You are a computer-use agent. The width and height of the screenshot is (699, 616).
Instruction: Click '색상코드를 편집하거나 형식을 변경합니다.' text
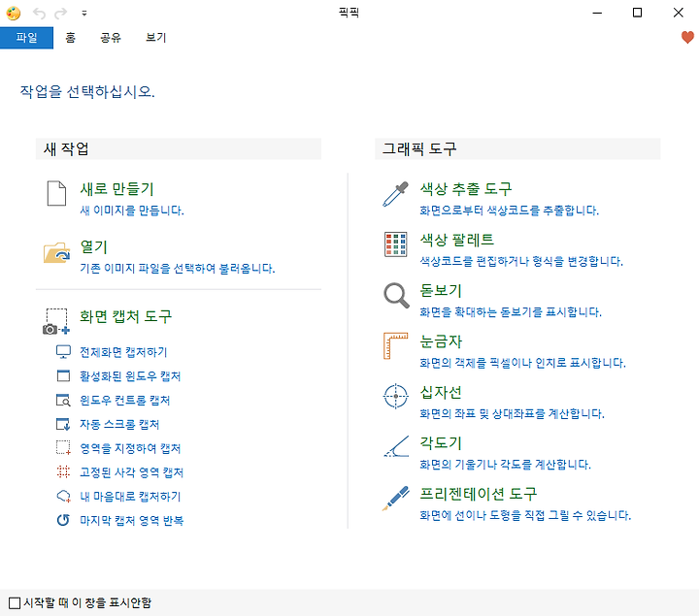pos(521,261)
